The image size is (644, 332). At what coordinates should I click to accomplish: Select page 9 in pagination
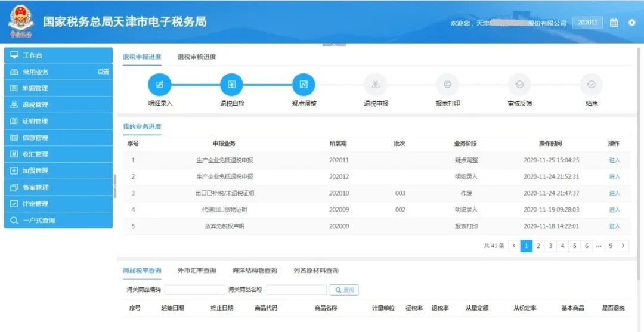click(x=611, y=246)
